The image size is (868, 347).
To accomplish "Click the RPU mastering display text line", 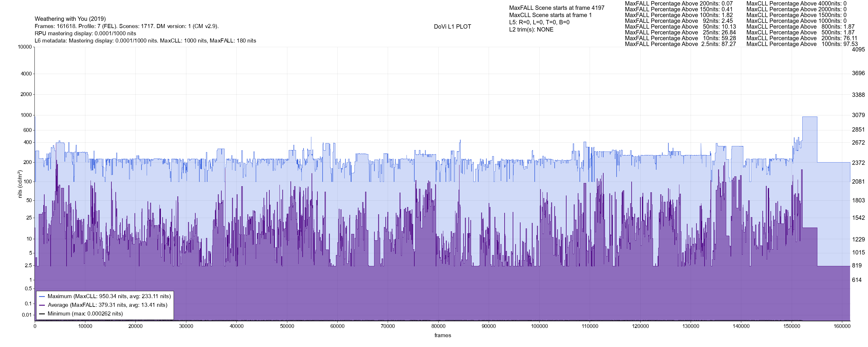I will click(85, 33).
